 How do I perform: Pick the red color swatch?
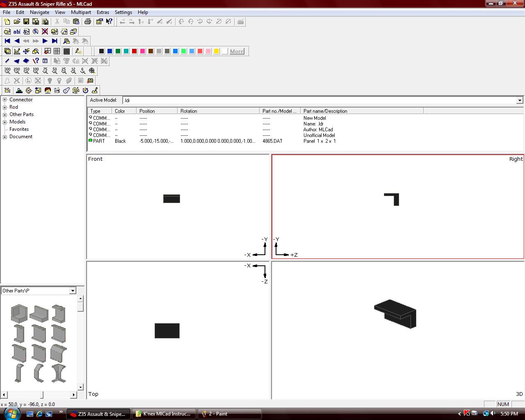click(x=134, y=51)
